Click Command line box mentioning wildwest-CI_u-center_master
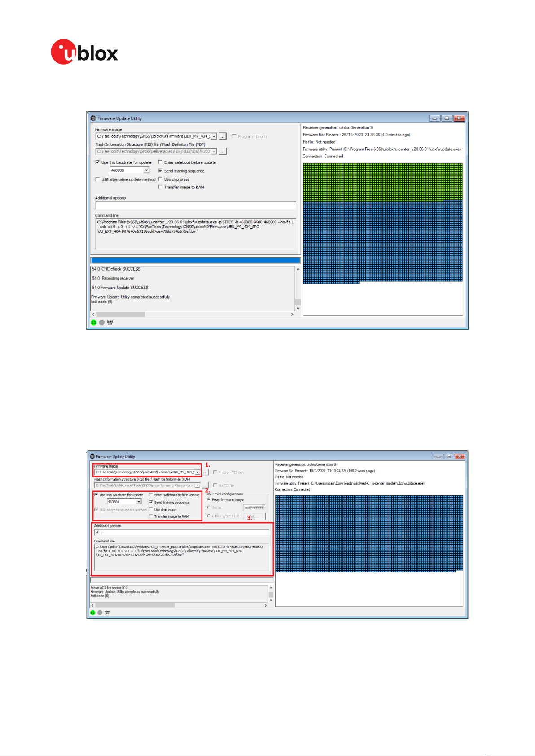This screenshot has height=756, width=535. pos(182,557)
